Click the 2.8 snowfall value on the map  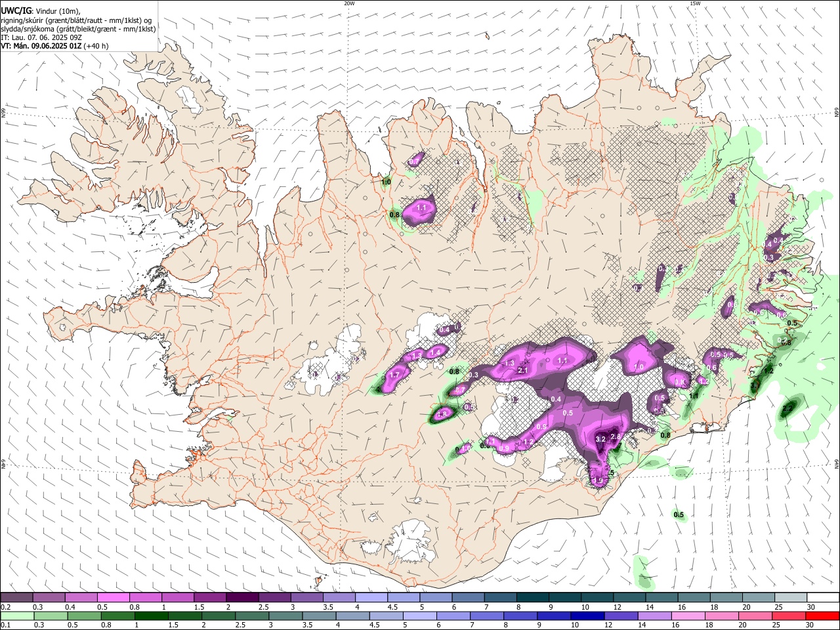tap(616, 436)
